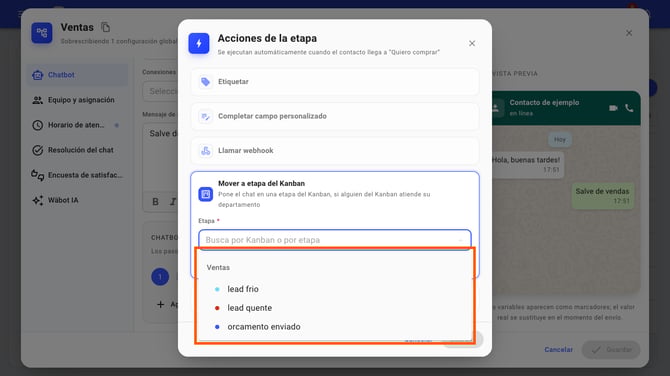Close the Acciones de la etapa dialog

[x=472, y=44]
